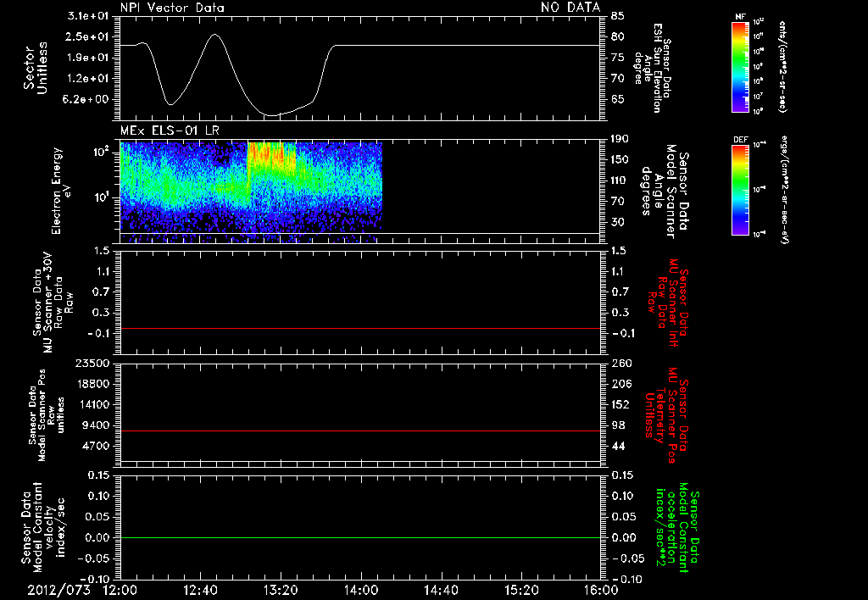Click the NF color scale bar
868x600 pixels.
coord(740,66)
